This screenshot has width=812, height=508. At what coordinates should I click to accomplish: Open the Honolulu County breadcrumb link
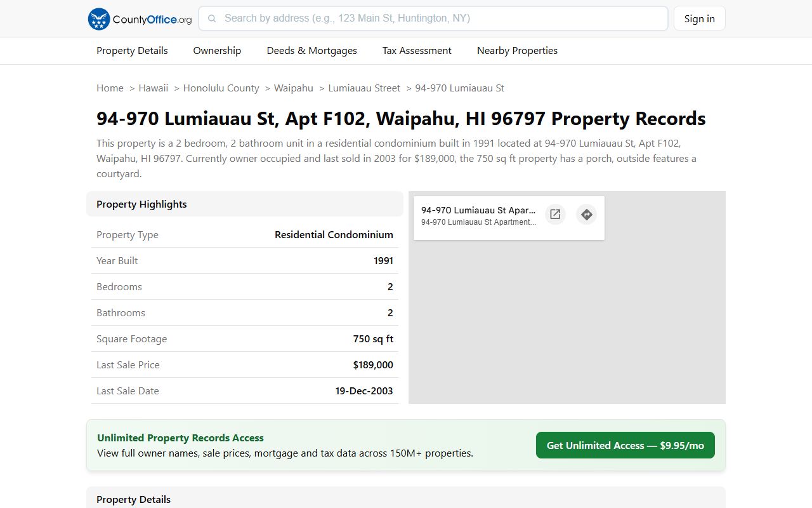221,88
